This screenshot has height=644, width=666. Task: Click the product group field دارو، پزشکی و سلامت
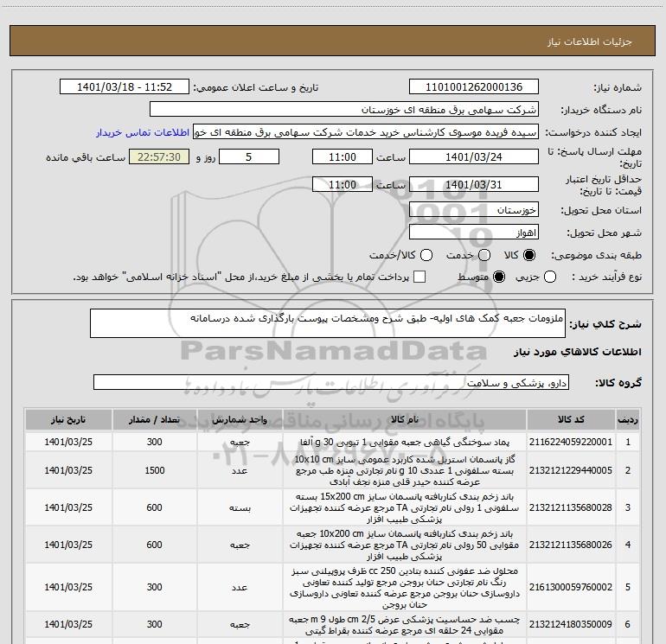pos(330,382)
